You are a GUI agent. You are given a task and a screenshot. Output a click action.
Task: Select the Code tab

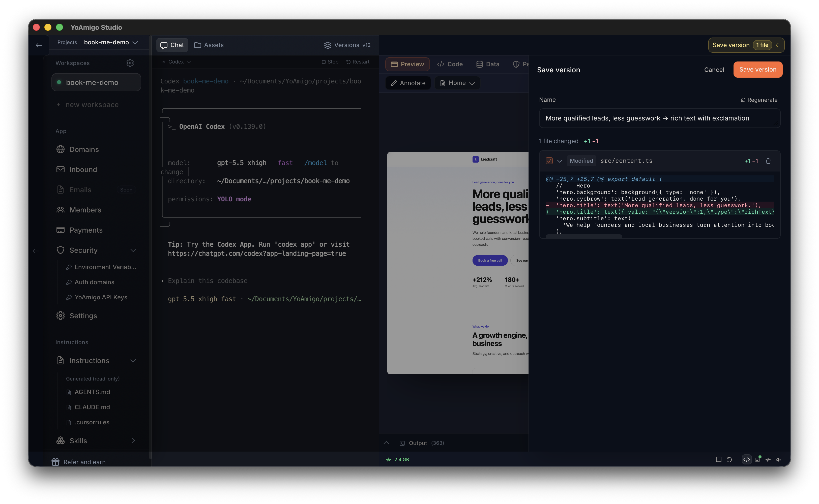[x=450, y=64]
